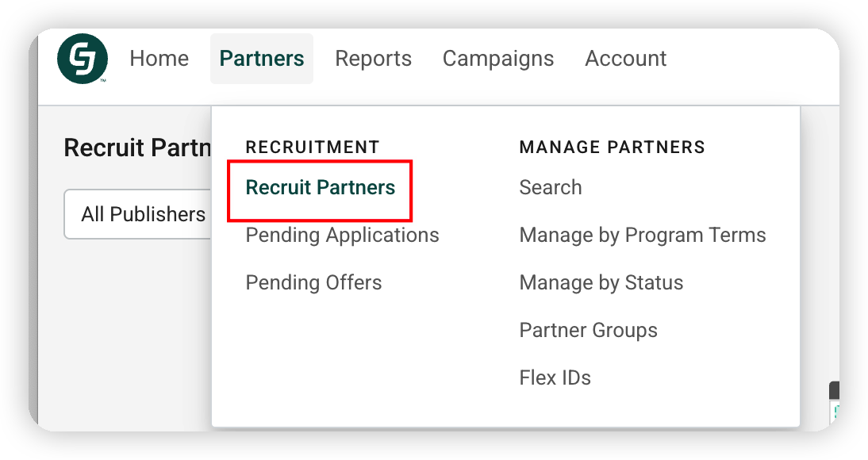Open Manage by Program Terms
The width and height of the screenshot is (868, 460).
point(643,235)
